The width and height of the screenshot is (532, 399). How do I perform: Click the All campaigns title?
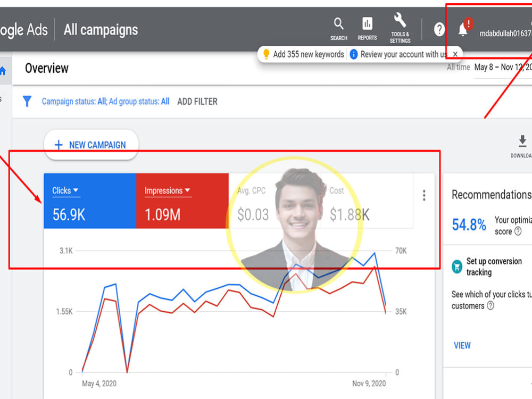[101, 30]
